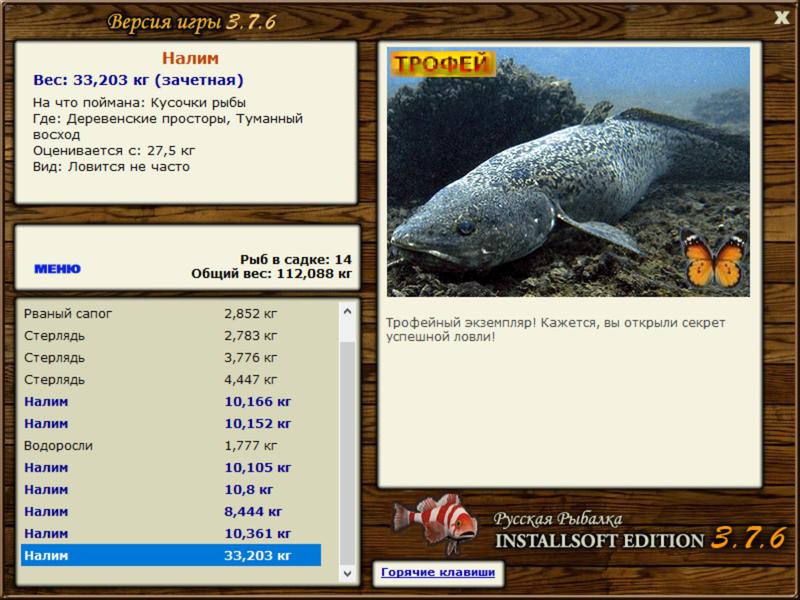Select the Стерлядь 3,776 кг row

tap(171, 358)
